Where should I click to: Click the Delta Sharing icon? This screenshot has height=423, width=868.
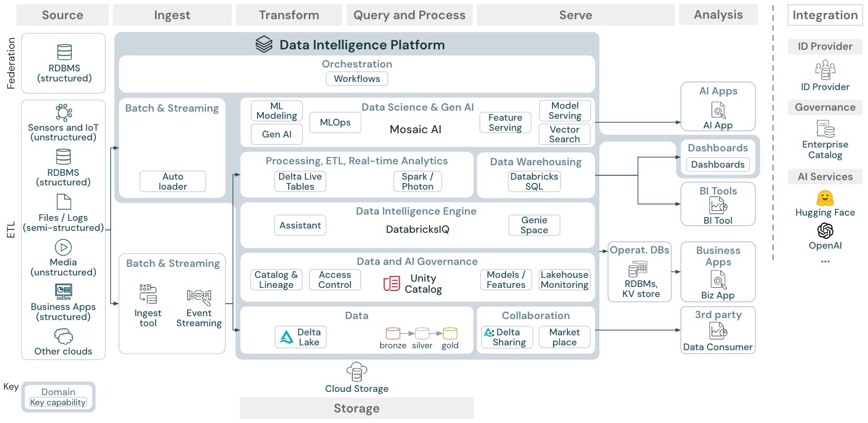[x=489, y=332]
